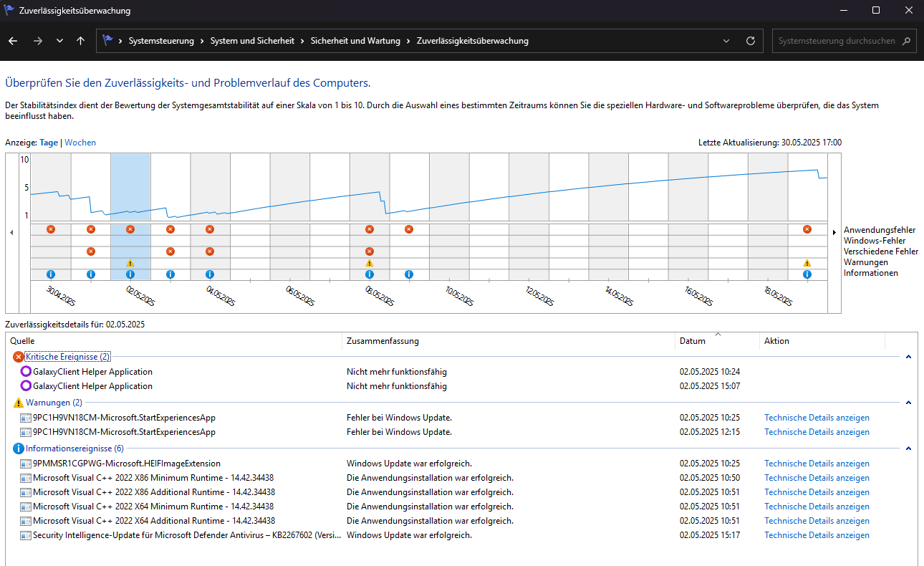Select the warning icon on 08.05.2025

(370, 263)
